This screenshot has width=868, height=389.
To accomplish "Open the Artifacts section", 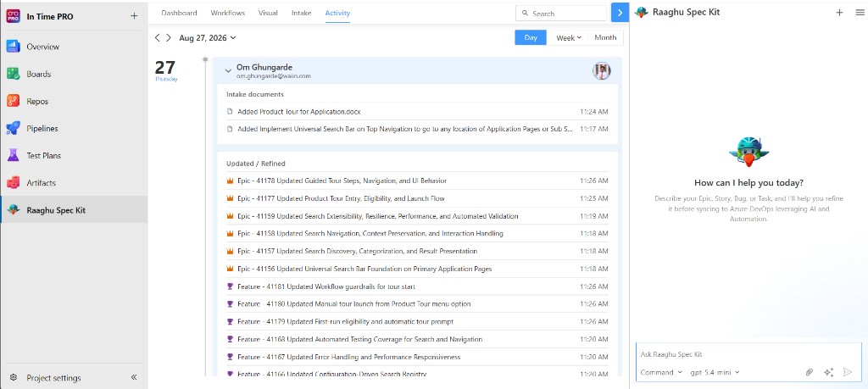I will tap(74, 182).
